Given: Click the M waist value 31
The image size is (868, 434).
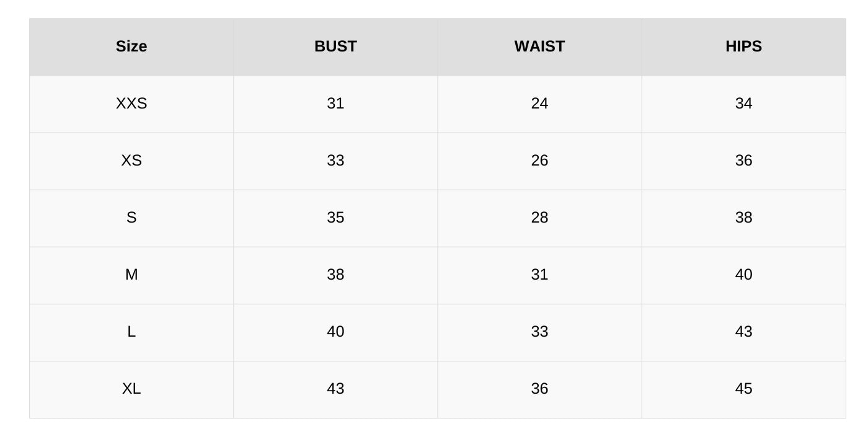Looking at the screenshot, I should (x=539, y=275).
